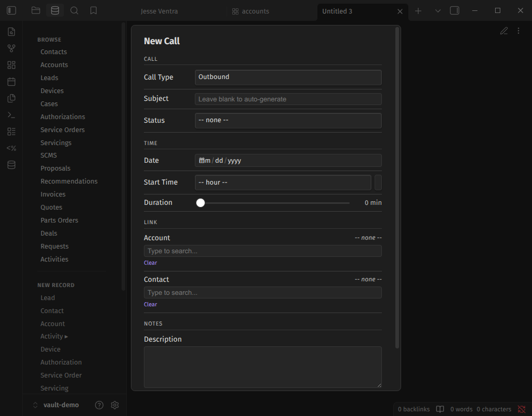Viewport: 532px width, 416px height.
Task: Open Leads in Browse list
Action: 49,78
